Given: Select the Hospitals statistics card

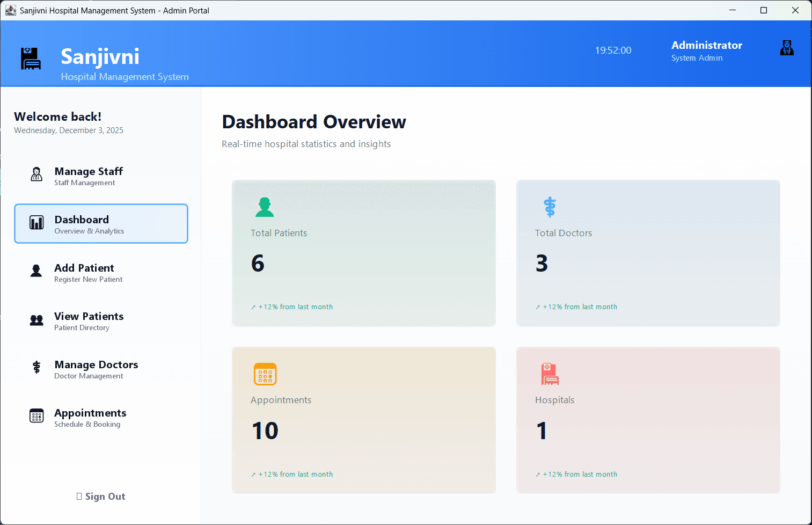Looking at the screenshot, I should pyautogui.click(x=648, y=420).
